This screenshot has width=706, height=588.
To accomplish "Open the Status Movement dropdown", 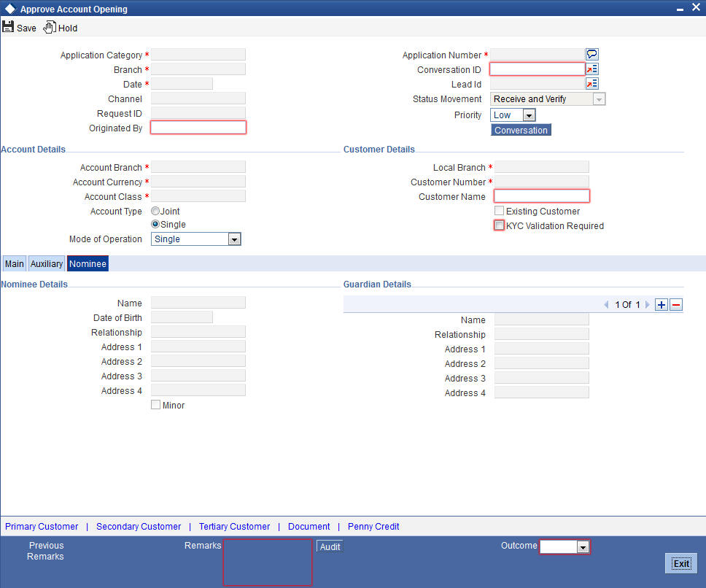I will (x=599, y=99).
